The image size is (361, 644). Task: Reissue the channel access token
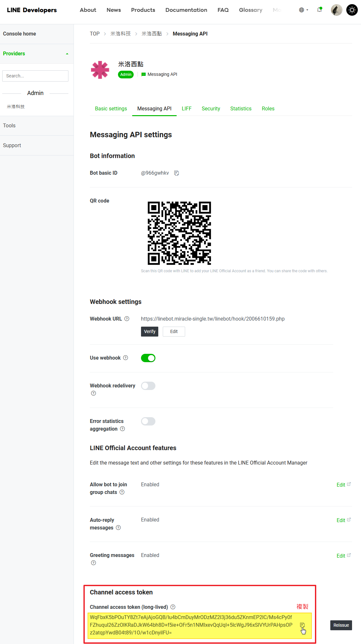pos(341,625)
